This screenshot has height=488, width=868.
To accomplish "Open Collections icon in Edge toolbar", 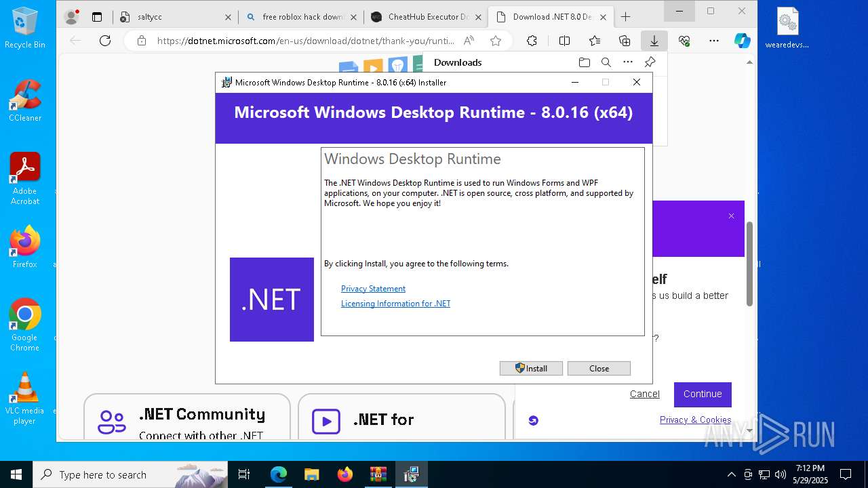I will point(625,41).
